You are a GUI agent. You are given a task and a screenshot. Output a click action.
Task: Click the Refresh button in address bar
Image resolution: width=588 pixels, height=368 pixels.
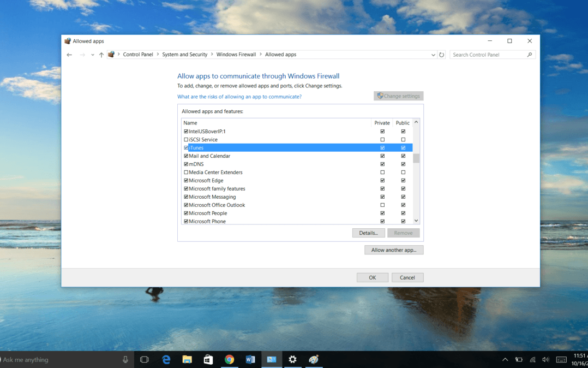(442, 55)
